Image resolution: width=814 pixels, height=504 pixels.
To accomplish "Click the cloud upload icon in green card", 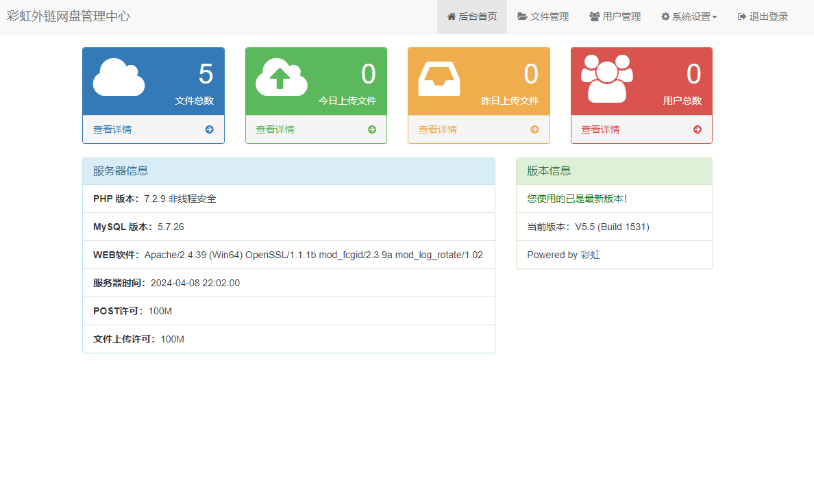I will click(x=282, y=77).
